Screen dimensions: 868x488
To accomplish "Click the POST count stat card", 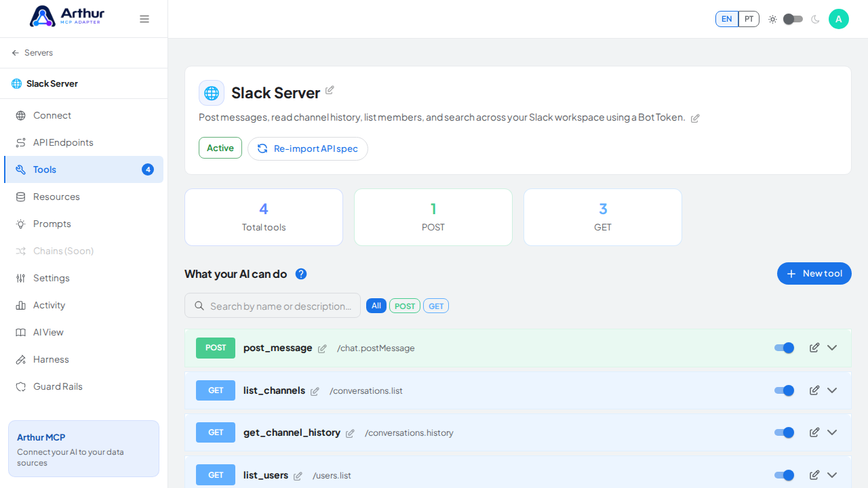I will tap(433, 217).
